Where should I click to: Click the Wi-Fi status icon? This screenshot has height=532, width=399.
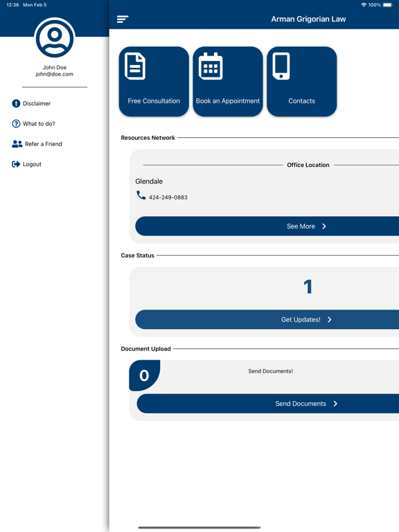pyautogui.click(x=364, y=5)
